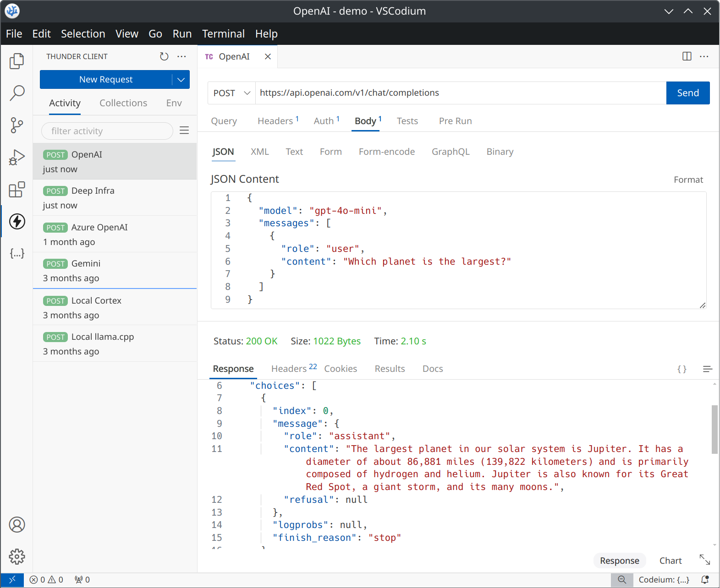Image resolution: width=720 pixels, height=588 pixels.
Task: Open the Gemini activity request
Action: [115, 271]
